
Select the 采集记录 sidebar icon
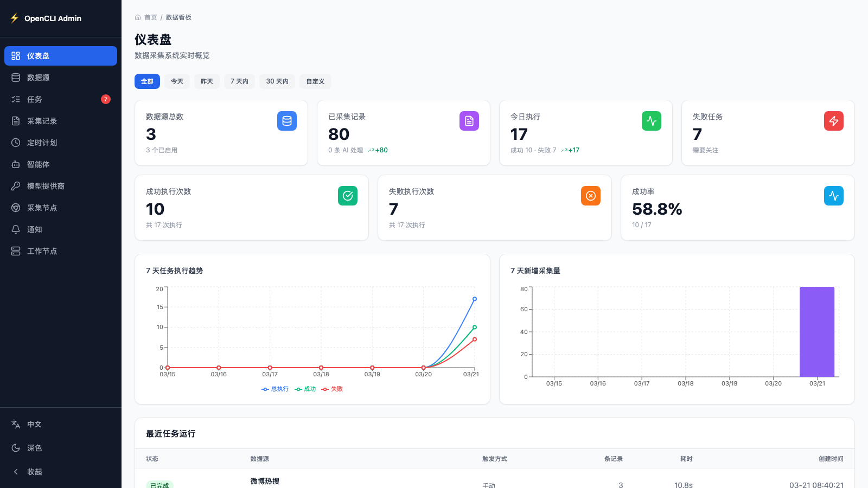tap(15, 121)
